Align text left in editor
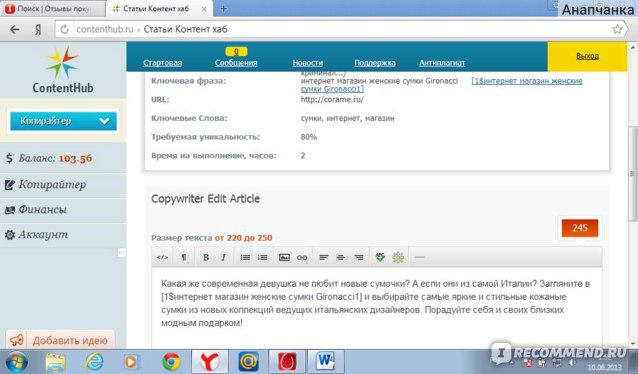638x374 pixels. (x=323, y=257)
